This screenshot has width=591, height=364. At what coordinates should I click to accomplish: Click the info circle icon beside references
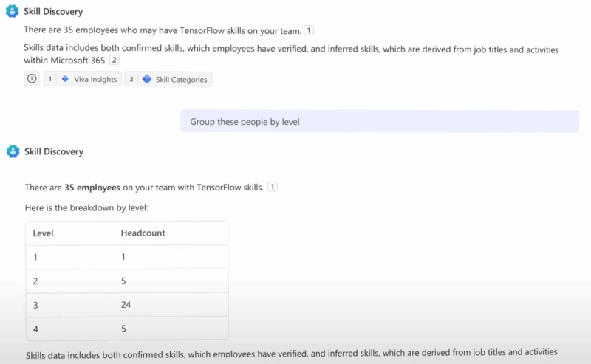coord(32,79)
